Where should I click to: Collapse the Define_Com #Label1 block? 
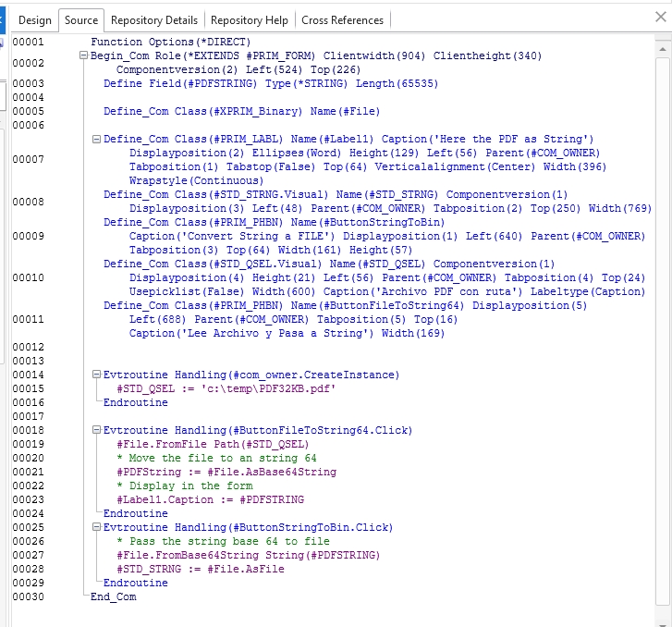96,139
